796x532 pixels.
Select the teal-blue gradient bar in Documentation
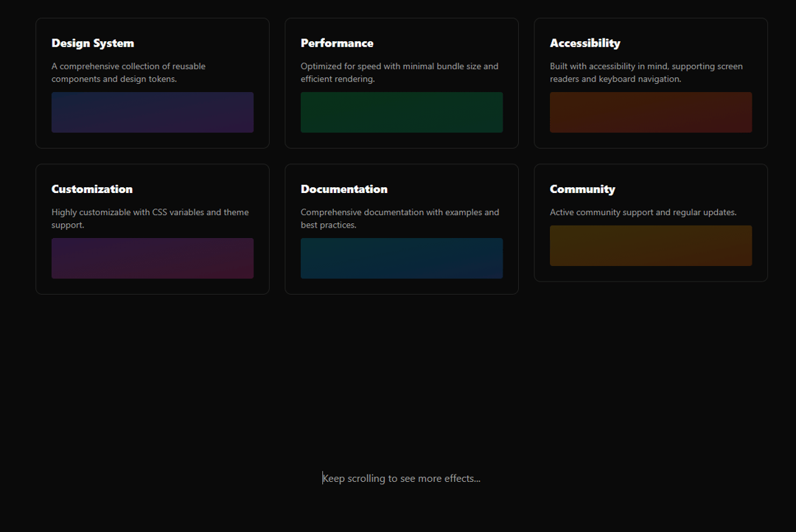(x=402, y=259)
